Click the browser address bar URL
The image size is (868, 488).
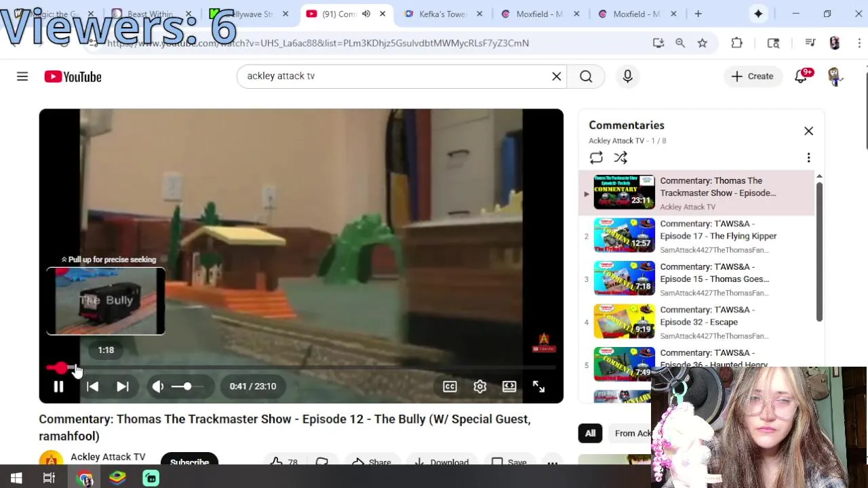tap(317, 43)
